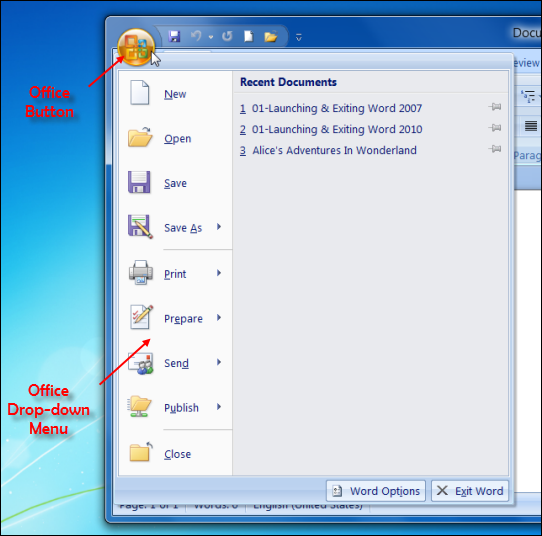The height and width of the screenshot is (536, 542).
Task: Open the Undo history dropdown arrow
Action: (x=211, y=37)
